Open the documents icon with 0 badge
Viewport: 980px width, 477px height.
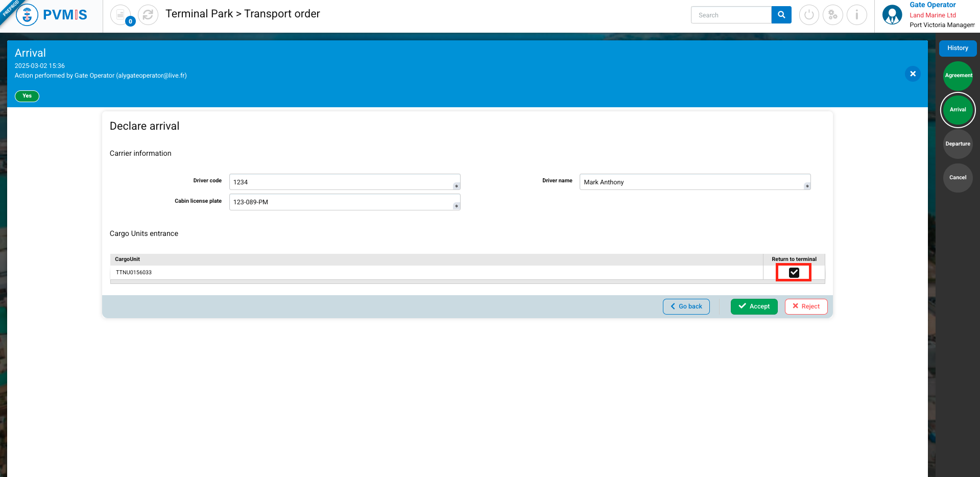coord(121,15)
